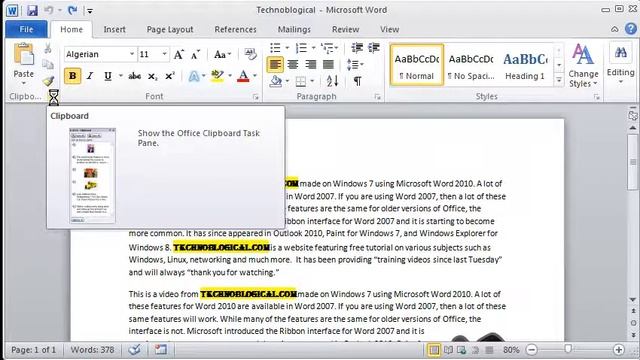The width and height of the screenshot is (640, 360).
Task: Cut selection with scissors icon
Action: click(48, 48)
